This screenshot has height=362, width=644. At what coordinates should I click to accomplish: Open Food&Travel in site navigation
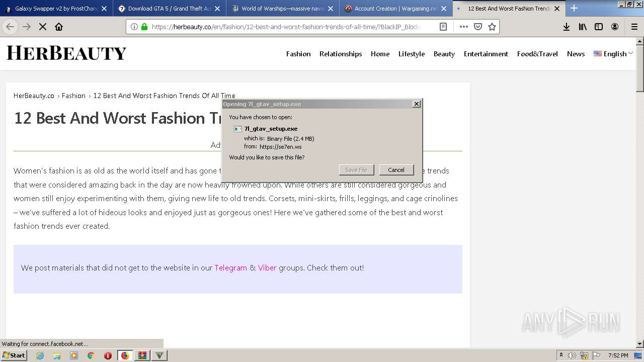point(537,54)
